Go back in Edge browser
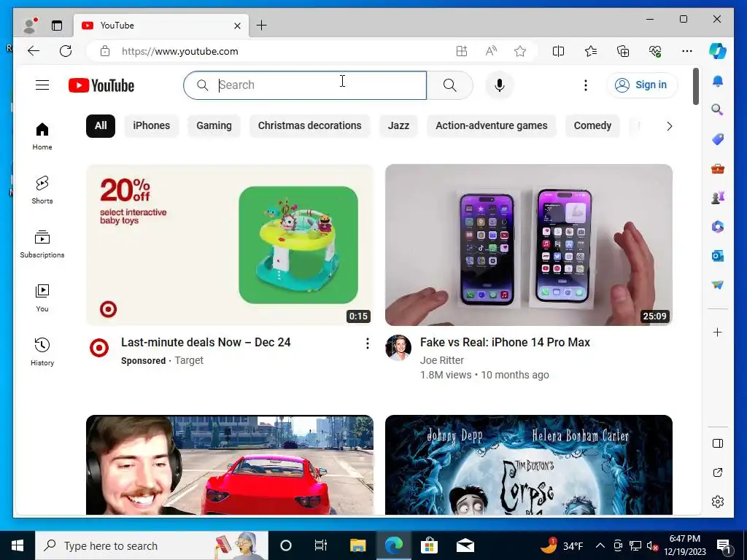Viewport: 747px width, 560px height. (34, 51)
